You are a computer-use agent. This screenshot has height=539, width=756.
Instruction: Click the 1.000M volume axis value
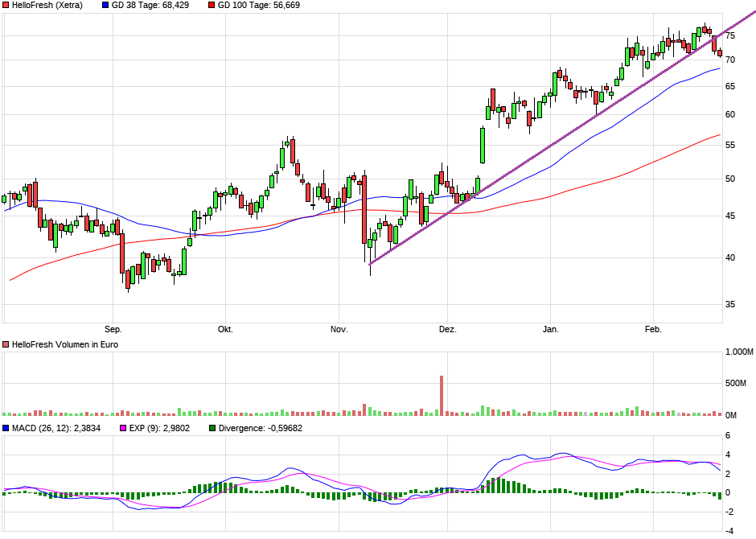pyautogui.click(x=739, y=352)
